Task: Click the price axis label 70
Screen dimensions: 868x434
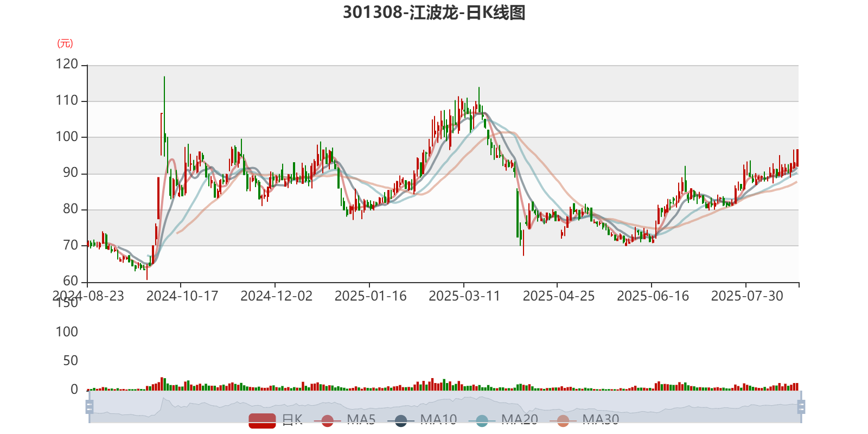Action: 71,245
